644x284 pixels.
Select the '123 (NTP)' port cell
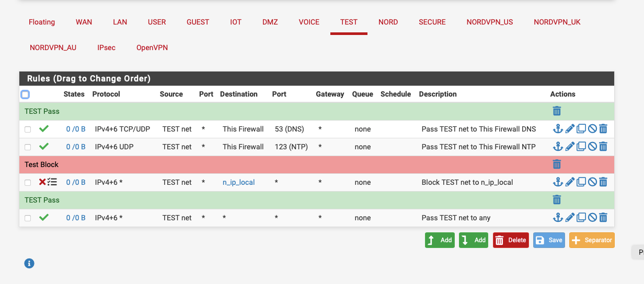292,147
